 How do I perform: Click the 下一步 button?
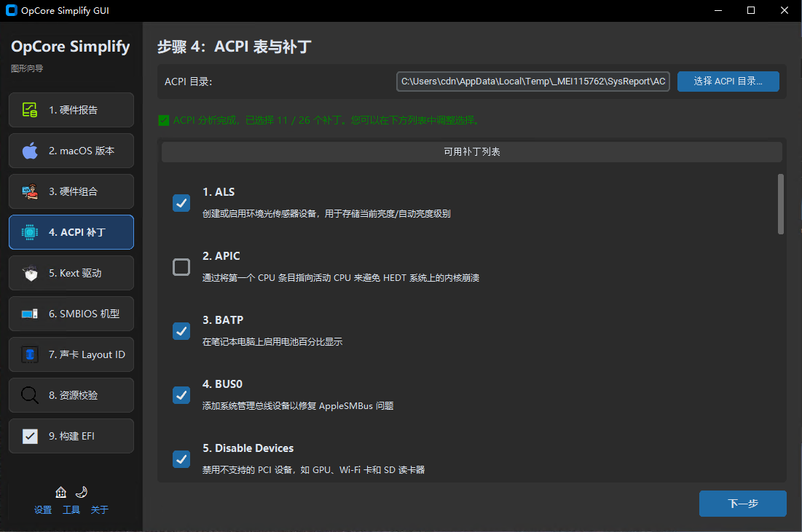743,504
